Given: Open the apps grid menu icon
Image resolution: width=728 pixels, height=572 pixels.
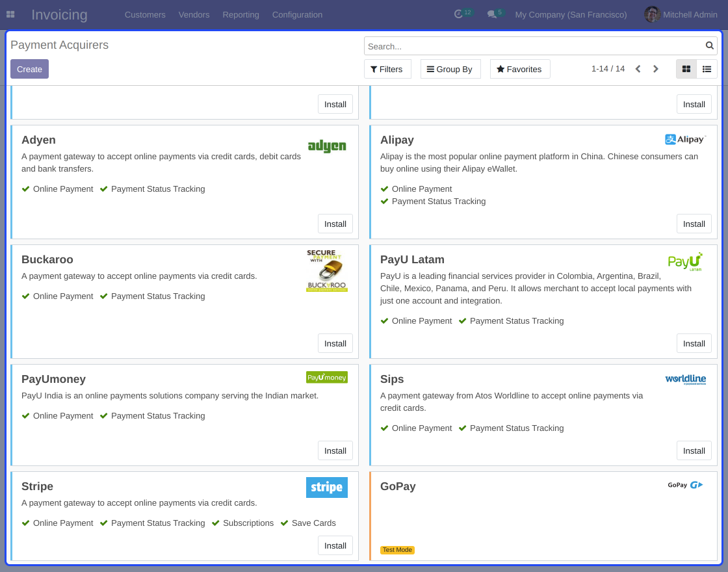Looking at the screenshot, I should coord(10,14).
